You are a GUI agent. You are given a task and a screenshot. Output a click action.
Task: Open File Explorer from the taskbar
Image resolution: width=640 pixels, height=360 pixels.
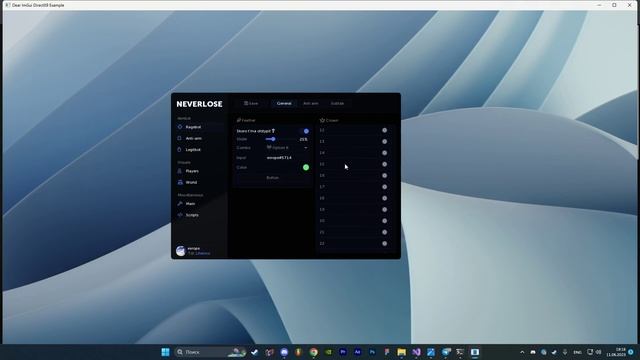tap(402, 352)
